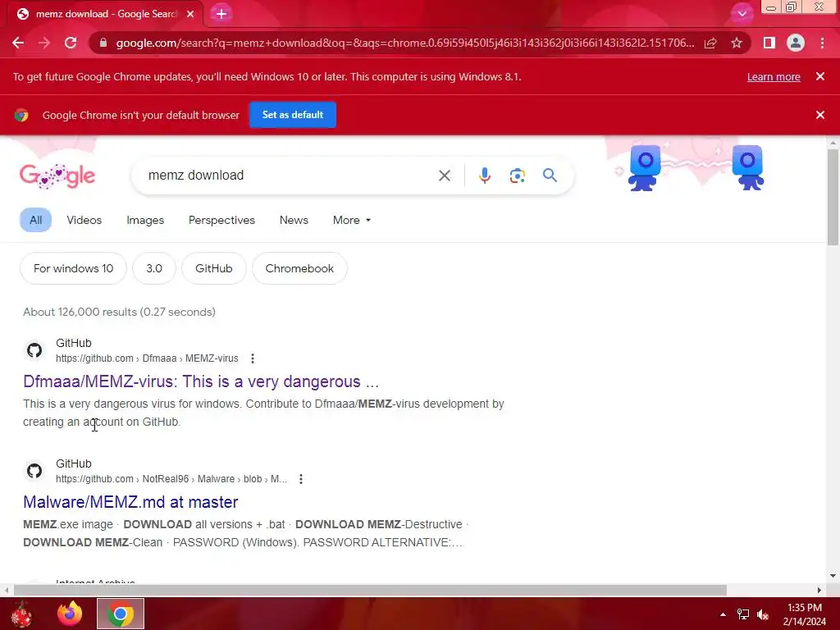Show hidden system tray icons

pos(724,614)
